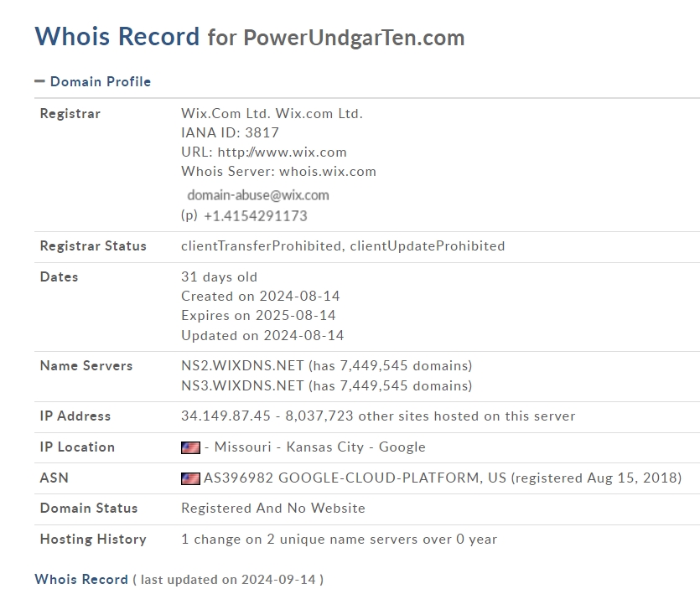Select the IANA ID: 3817 text
The height and width of the screenshot is (594, 700).
pos(230,132)
